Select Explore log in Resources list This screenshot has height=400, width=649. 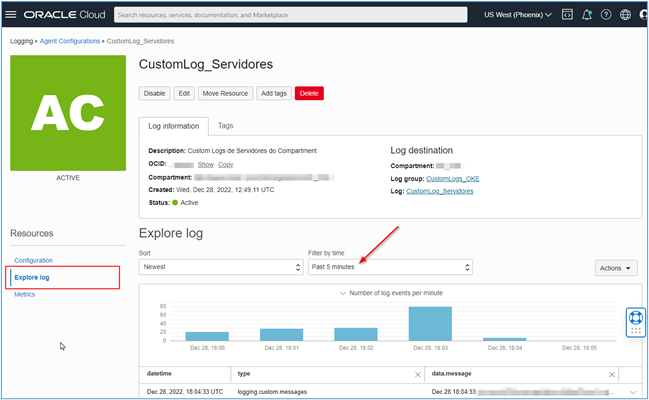(32, 277)
